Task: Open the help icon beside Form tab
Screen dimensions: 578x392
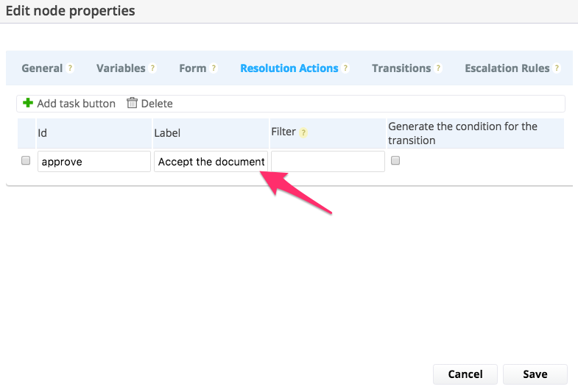Action: pyautogui.click(x=214, y=68)
